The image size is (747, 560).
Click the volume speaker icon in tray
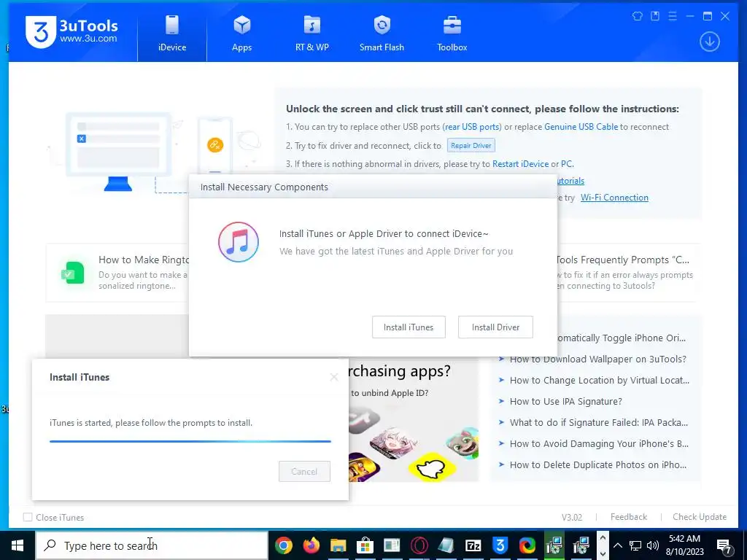coord(653,545)
